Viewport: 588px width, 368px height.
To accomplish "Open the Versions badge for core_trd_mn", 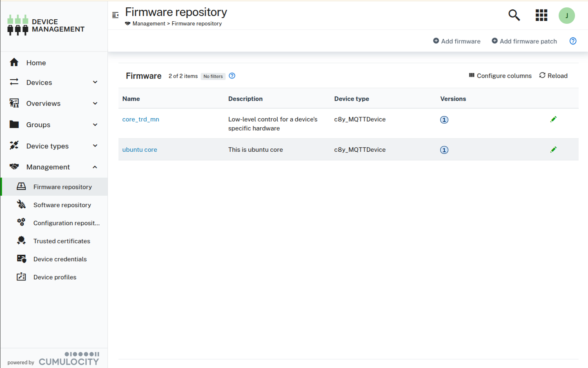I will pyautogui.click(x=444, y=119).
